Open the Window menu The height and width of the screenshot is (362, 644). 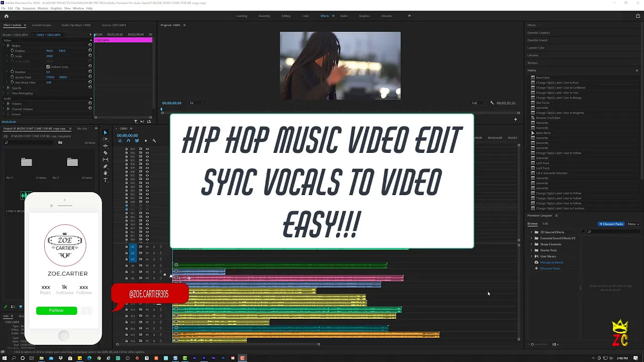tap(78, 9)
